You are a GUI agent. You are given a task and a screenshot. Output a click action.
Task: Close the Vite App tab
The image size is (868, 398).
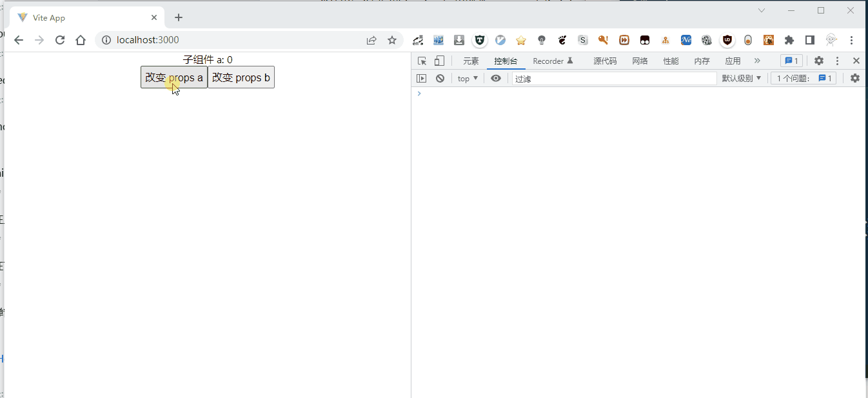click(154, 17)
